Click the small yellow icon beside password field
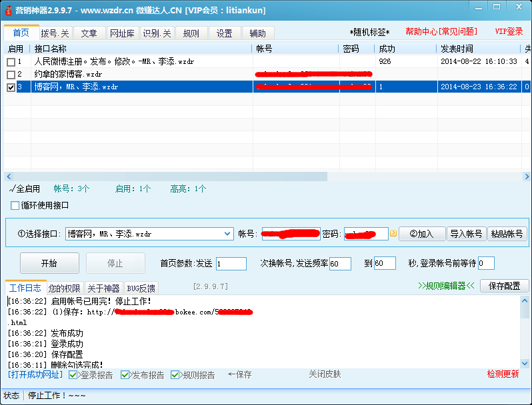Image resolution: width=532 pixels, height=405 pixels. coord(393,234)
